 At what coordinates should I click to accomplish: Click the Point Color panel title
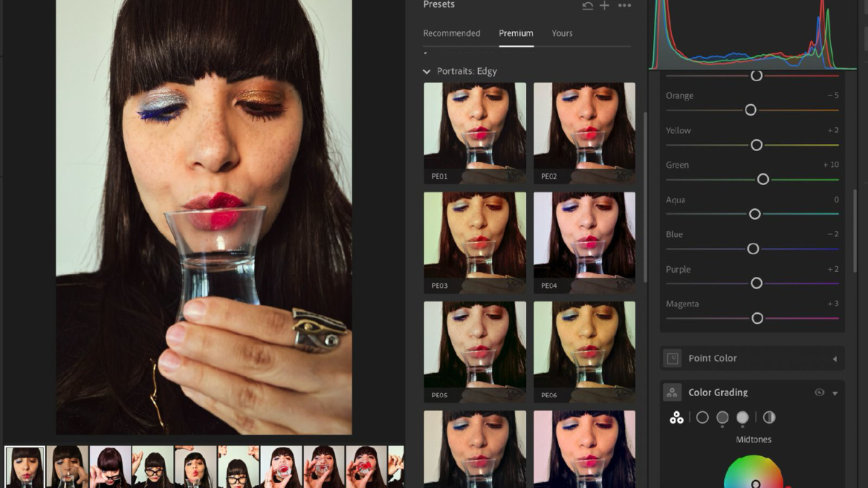tap(712, 358)
